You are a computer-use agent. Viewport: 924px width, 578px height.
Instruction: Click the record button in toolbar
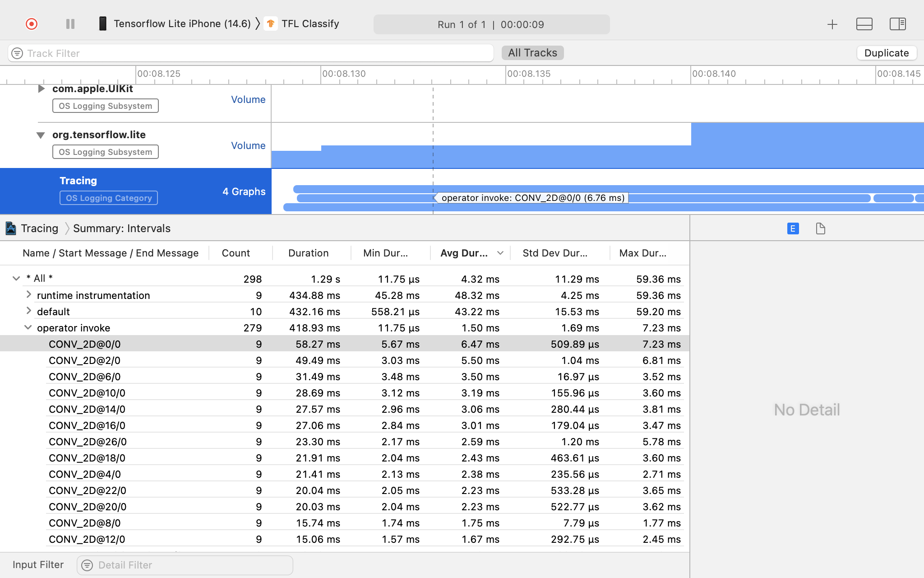coord(31,24)
